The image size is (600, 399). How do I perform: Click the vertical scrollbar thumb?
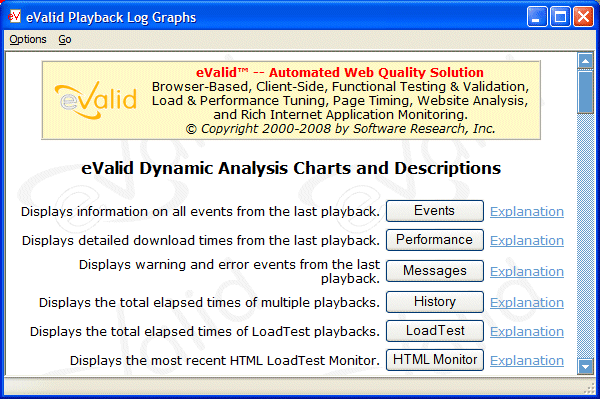click(x=585, y=92)
